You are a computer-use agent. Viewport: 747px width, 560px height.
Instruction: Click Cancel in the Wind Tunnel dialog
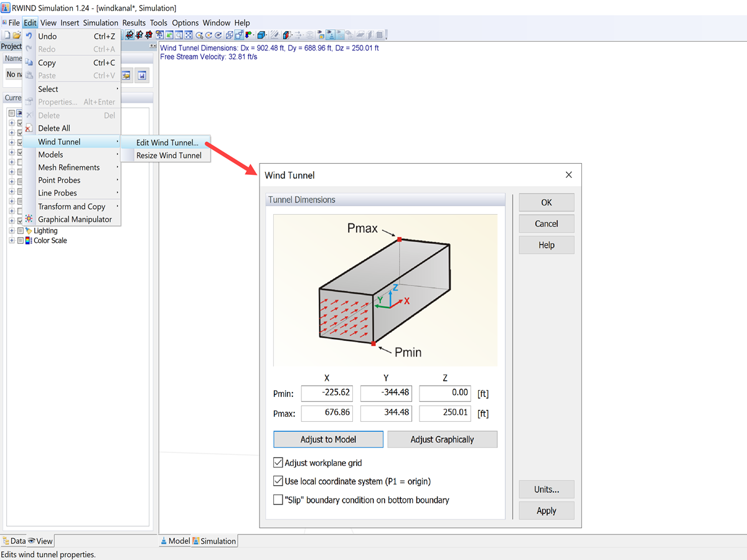tap(547, 223)
